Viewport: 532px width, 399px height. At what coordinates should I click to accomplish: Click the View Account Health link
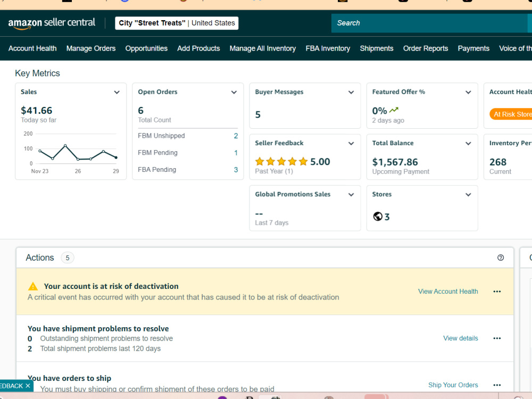click(448, 292)
